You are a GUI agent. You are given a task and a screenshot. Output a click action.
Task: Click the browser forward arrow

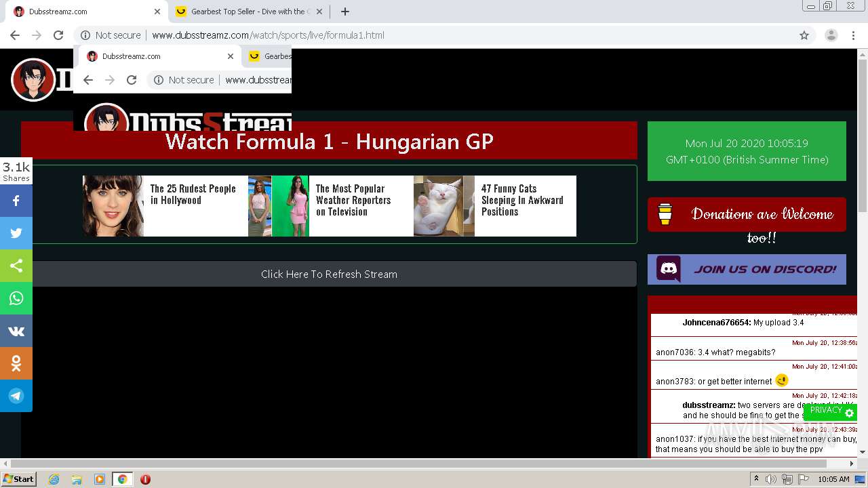coord(37,35)
